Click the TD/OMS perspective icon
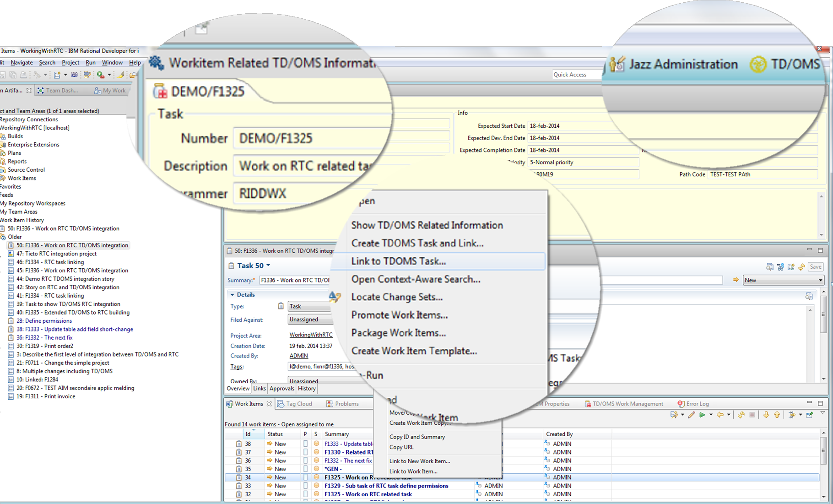This screenshot has height=504, width=833. [758, 64]
